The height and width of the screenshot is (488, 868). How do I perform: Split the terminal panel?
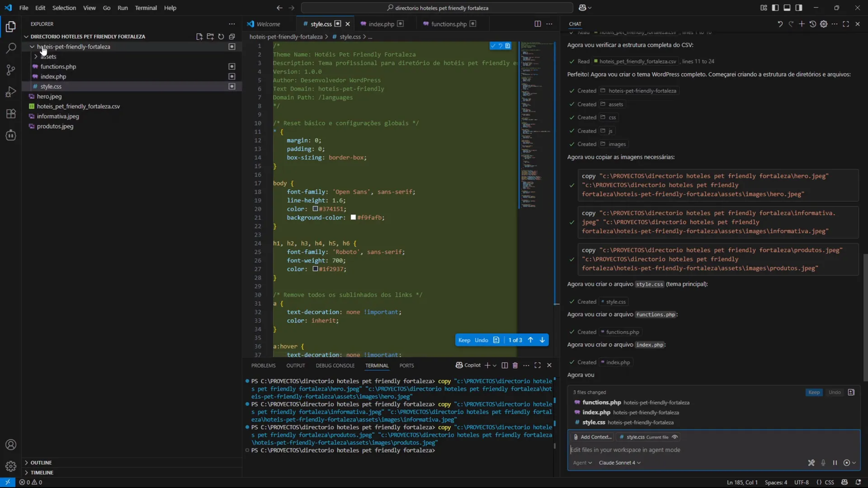505,365
